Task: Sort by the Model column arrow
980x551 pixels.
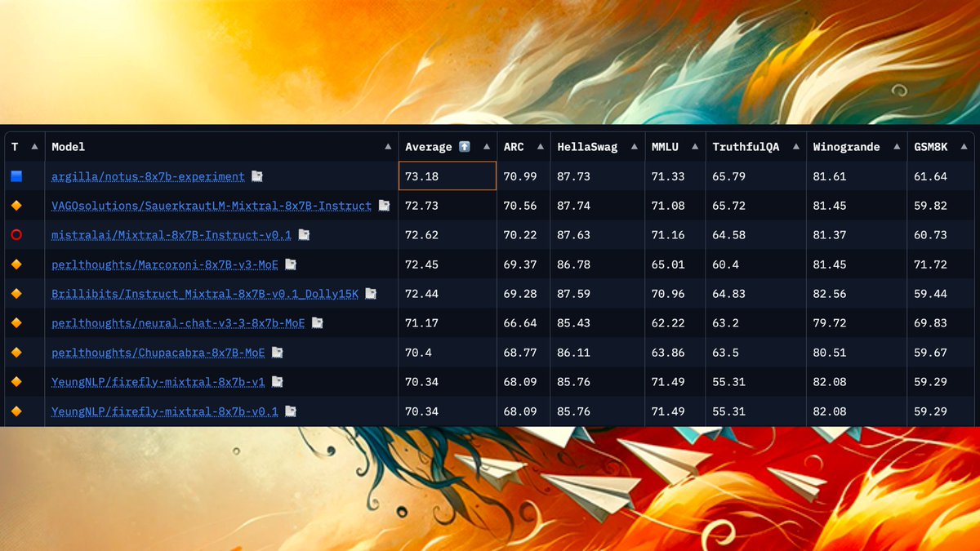Action: coord(388,147)
